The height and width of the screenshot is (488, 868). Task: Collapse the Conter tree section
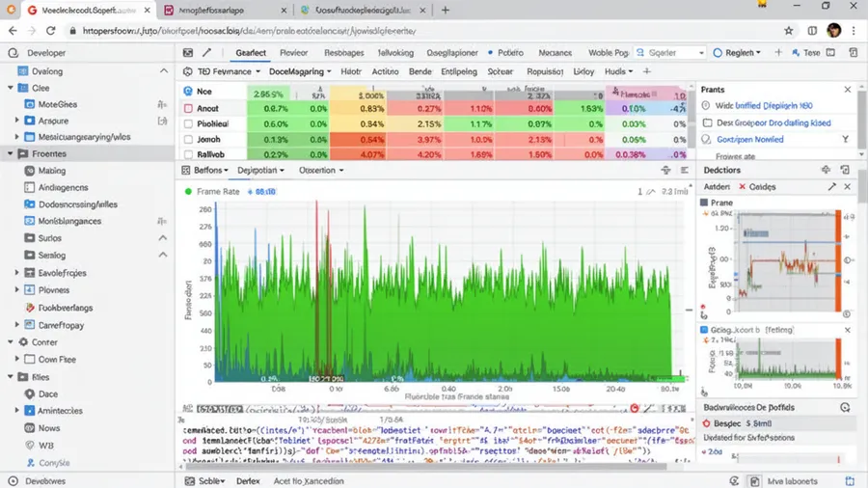point(10,342)
